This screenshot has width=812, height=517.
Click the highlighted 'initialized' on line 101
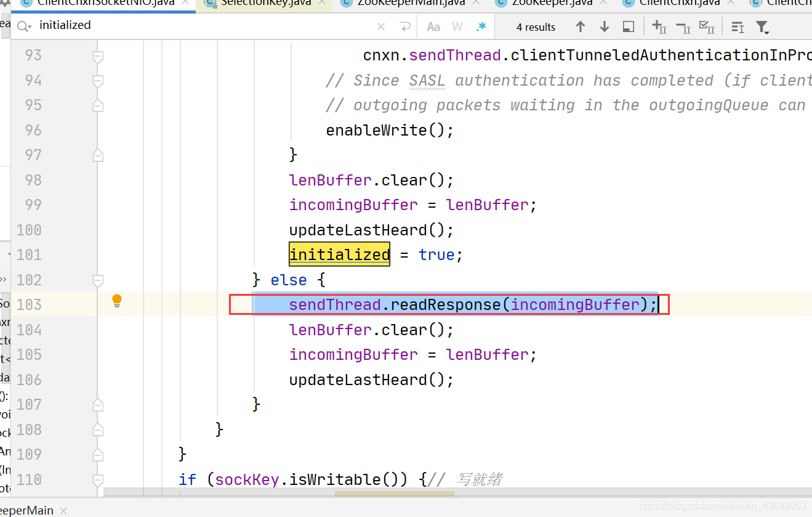(339, 254)
